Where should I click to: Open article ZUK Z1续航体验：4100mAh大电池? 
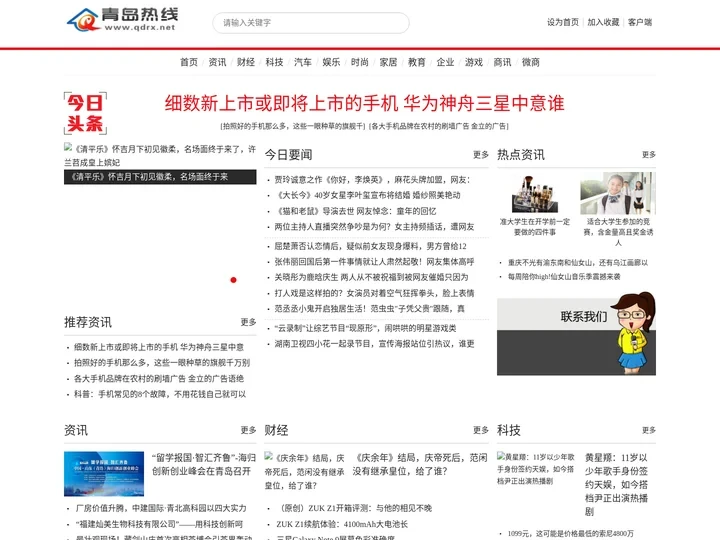click(x=342, y=524)
